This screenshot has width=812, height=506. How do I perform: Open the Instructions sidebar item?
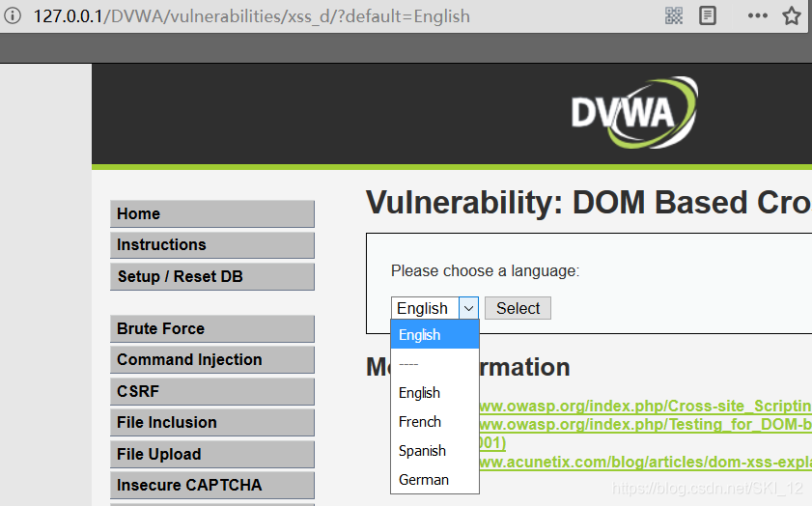[x=212, y=245]
